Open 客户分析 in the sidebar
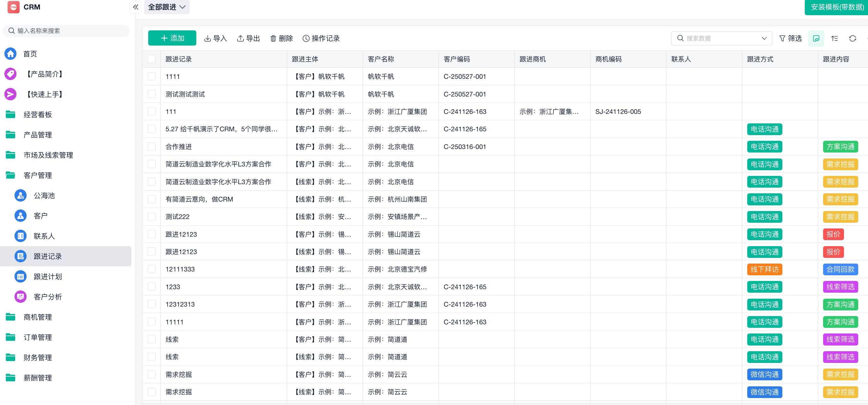The height and width of the screenshot is (405, 868). [47, 297]
